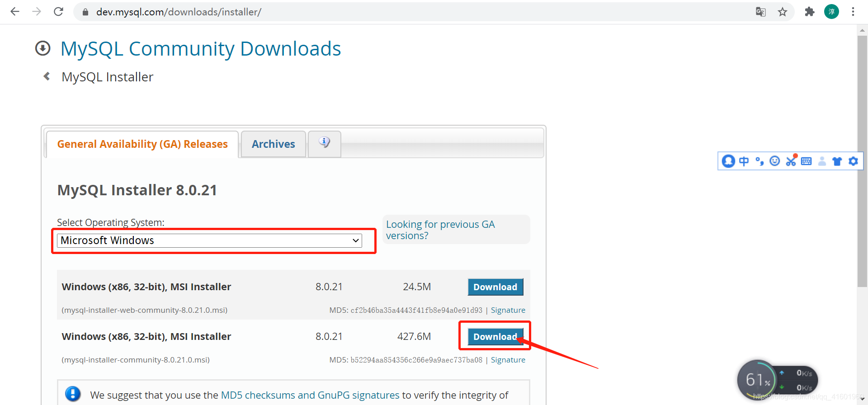Click back chevron beside MySQL Installer
This screenshot has height=405, width=868.
pyautogui.click(x=47, y=76)
